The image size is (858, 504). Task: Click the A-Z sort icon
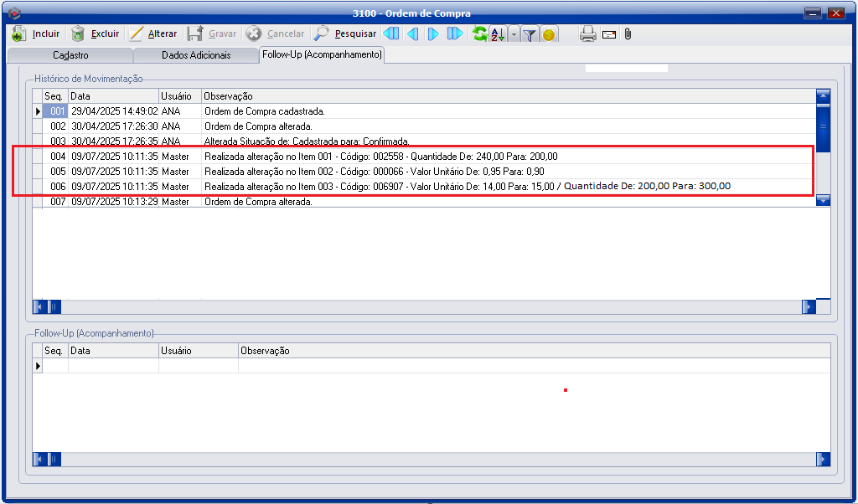click(x=498, y=34)
